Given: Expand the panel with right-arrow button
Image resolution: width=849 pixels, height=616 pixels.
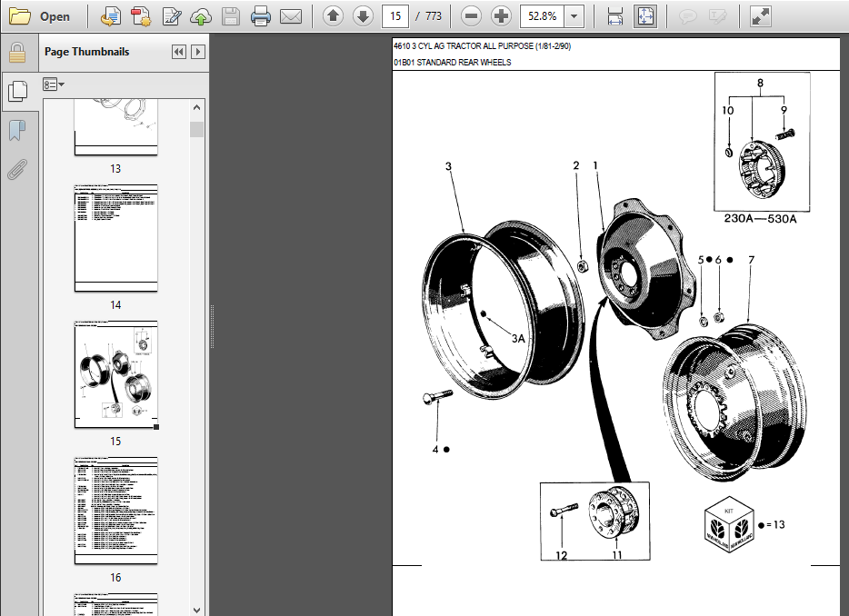Looking at the screenshot, I should [x=198, y=52].
